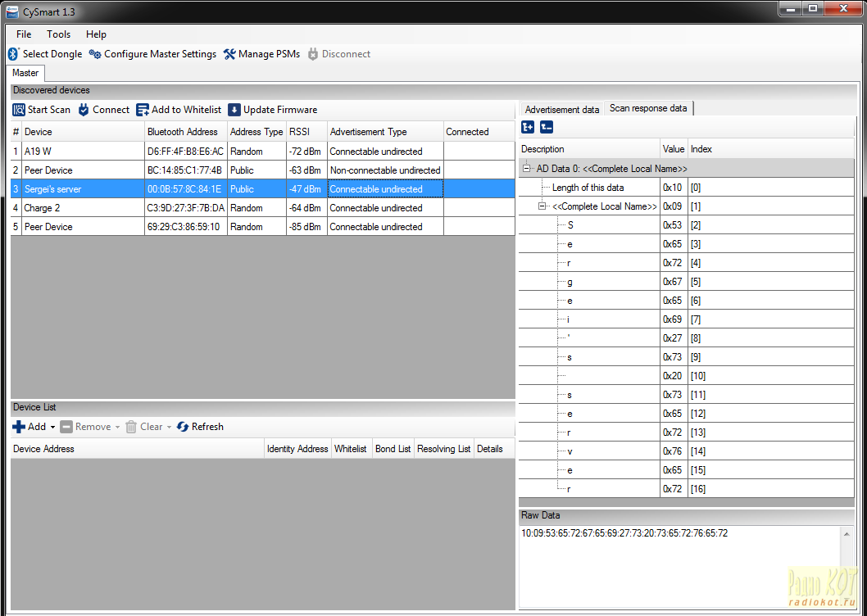867x616 pixels.
Task: Click the Connected column header
Action: (x=479, y=132)
